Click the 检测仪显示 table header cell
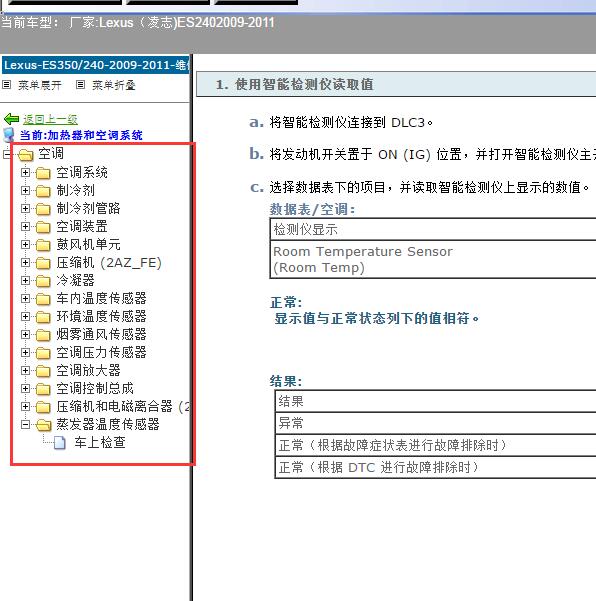Image resolution: width=596 pixels, height=601 pixels. pos(433,230)
